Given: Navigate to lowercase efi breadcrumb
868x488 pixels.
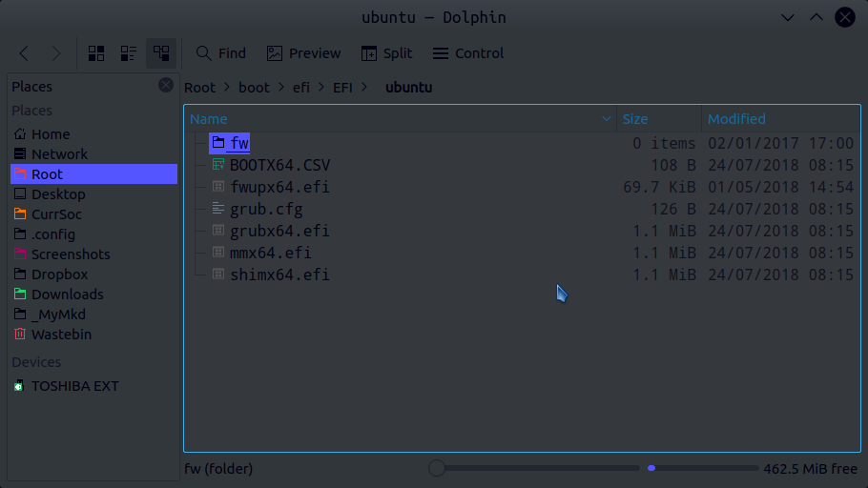Looking at the screenshot, I should 301,88.
